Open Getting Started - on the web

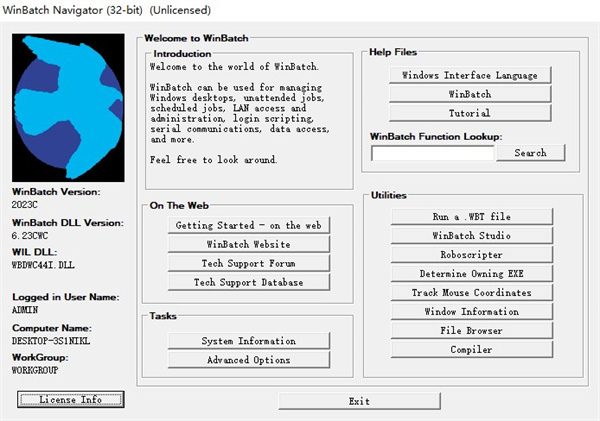coord(248,226)
